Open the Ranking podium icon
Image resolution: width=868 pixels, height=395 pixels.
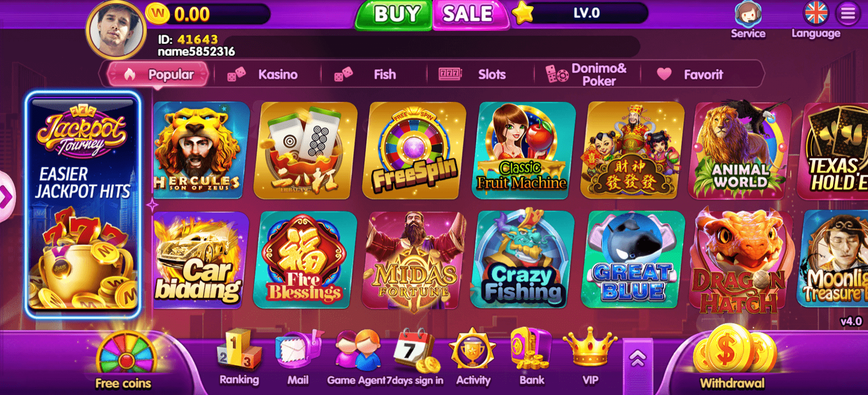239,350
